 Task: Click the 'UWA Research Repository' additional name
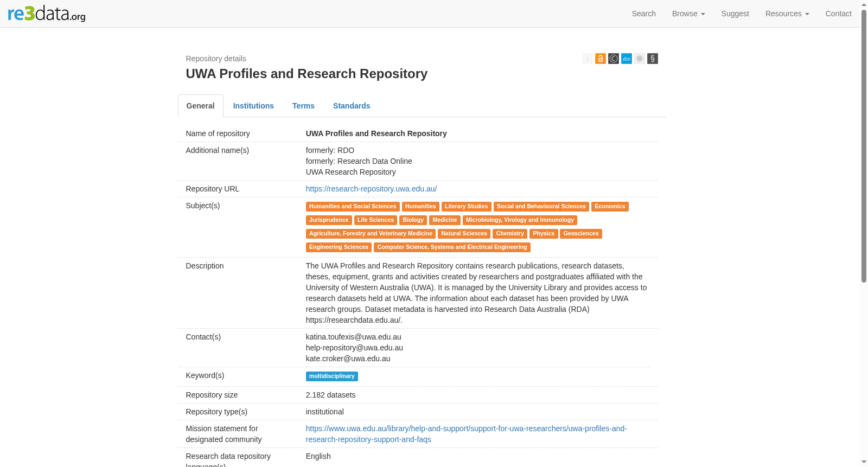[351, 172]
